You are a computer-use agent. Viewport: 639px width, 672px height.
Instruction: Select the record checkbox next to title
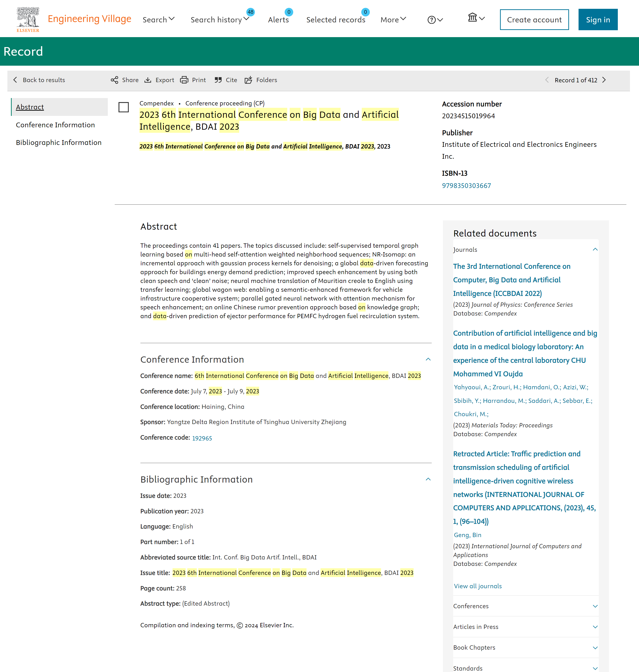124,107
